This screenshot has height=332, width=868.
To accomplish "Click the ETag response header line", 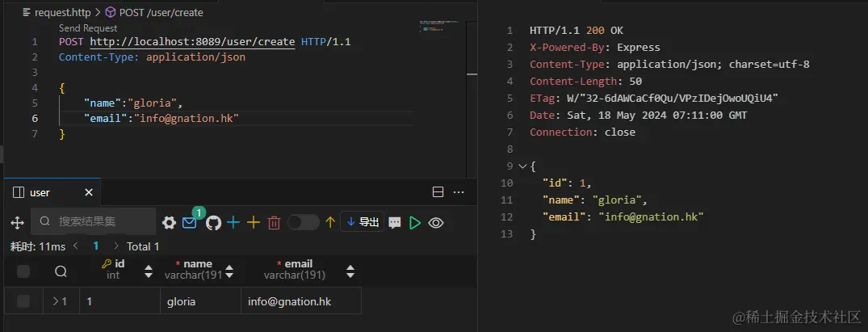I will coord(654,98).
